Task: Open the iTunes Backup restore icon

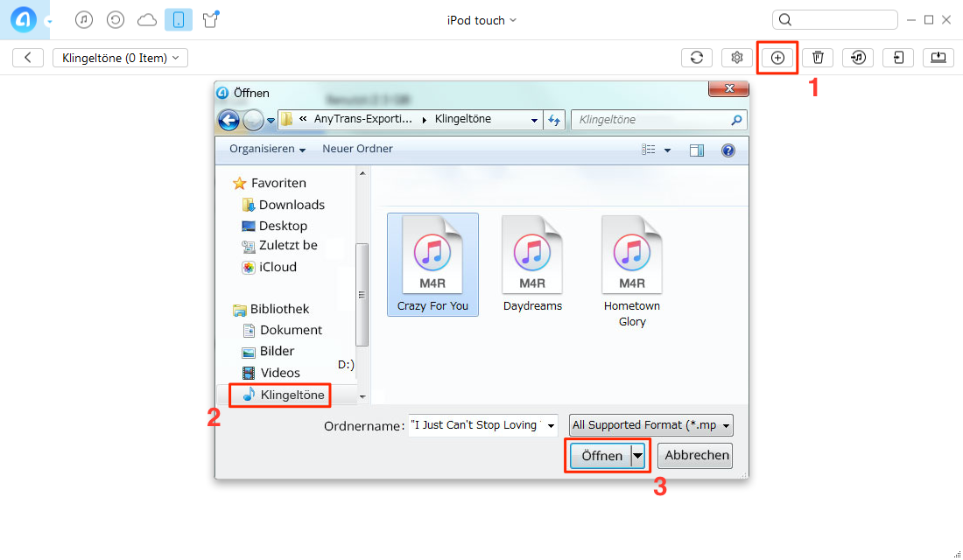Action: 115,19
